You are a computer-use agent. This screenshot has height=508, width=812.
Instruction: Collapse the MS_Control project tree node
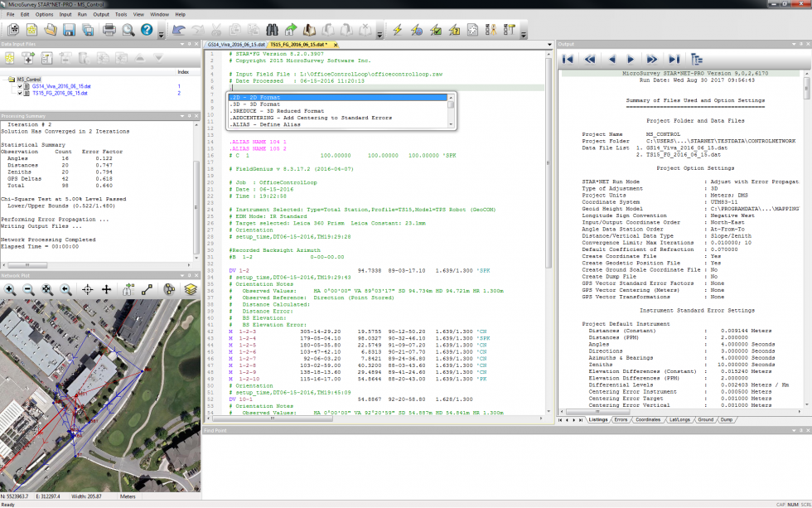[x=10, y=80]
